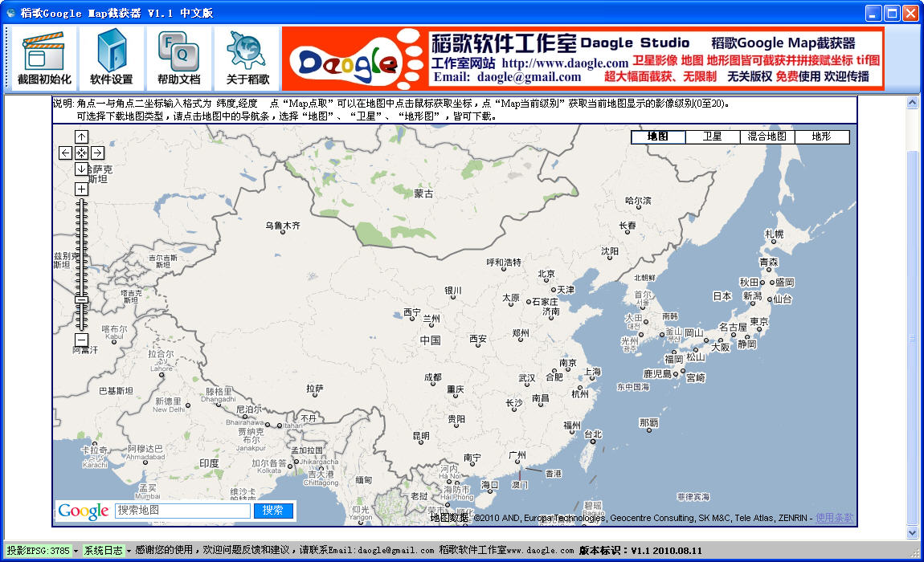924x562 pixels.
Task: Click 北京 city label on map
Action: (546, 273)
